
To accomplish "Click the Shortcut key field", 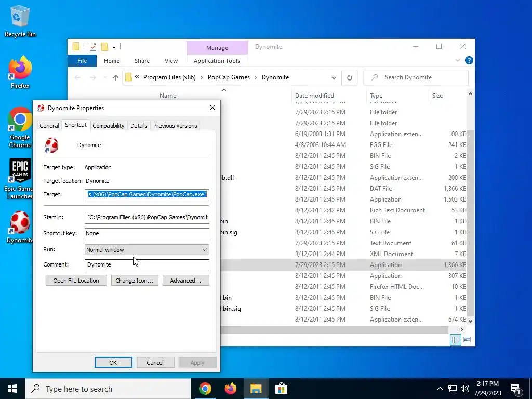I will tap(147, 233).
